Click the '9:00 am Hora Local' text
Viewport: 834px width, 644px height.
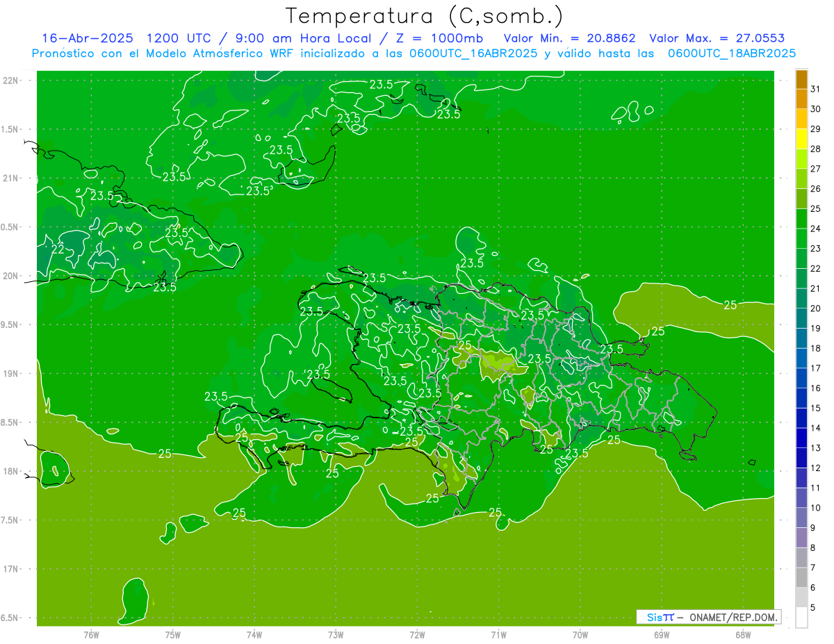coord(303,38)
